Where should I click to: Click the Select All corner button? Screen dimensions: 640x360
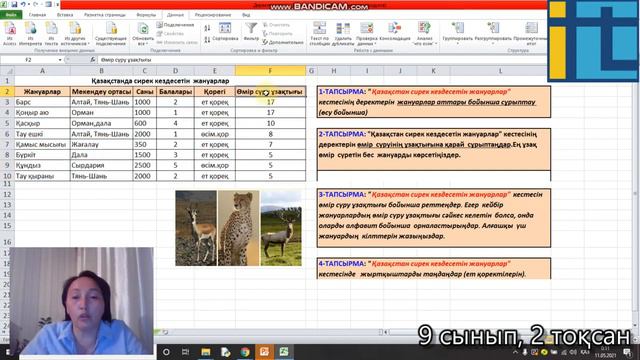point(7,71)
